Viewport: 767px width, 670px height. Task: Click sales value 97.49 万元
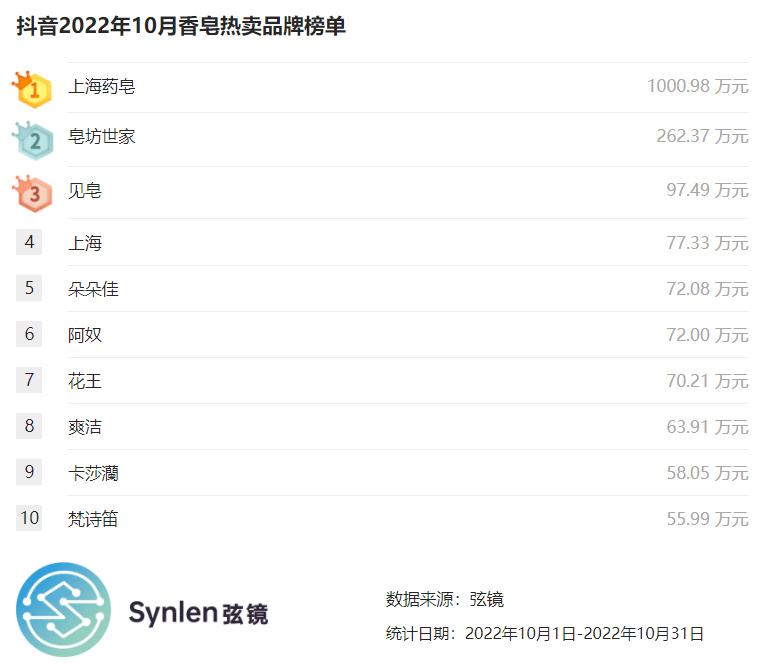click(x=707, y=190)
